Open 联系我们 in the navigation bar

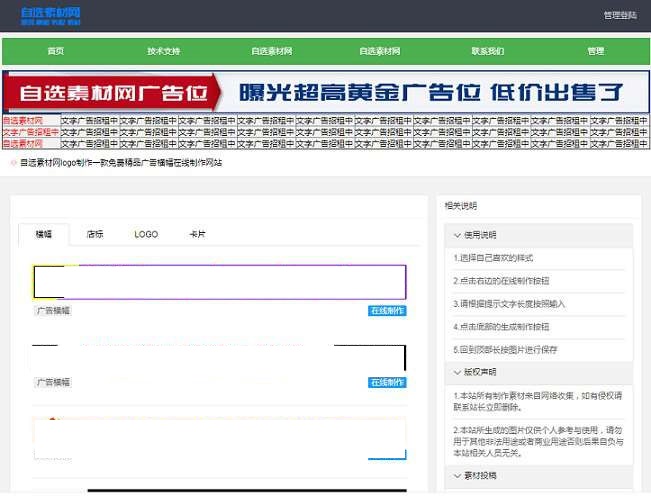tap(487, 51)
